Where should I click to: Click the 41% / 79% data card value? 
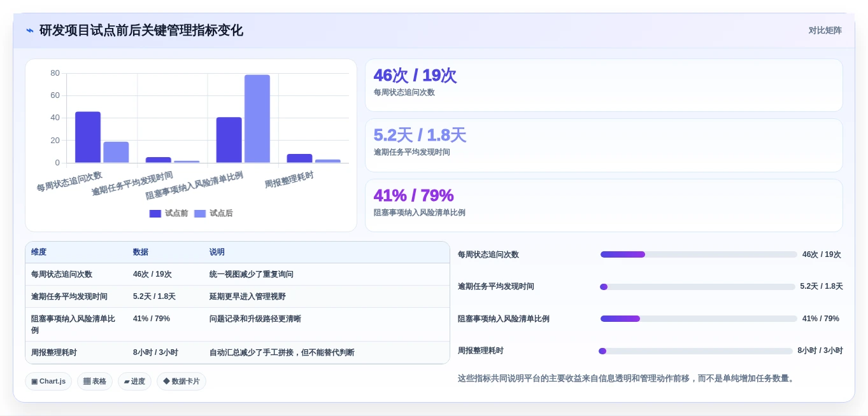pos(413,195)
